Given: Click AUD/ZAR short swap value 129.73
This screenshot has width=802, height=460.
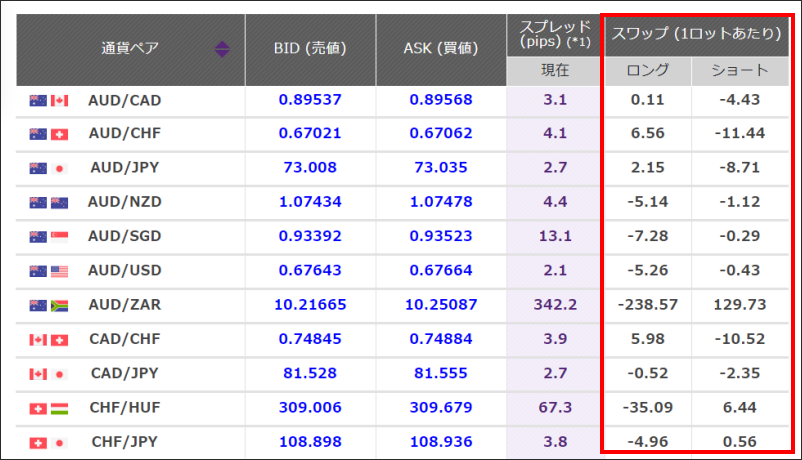Looking at the screenshot, I should click(x=740, y=305).
